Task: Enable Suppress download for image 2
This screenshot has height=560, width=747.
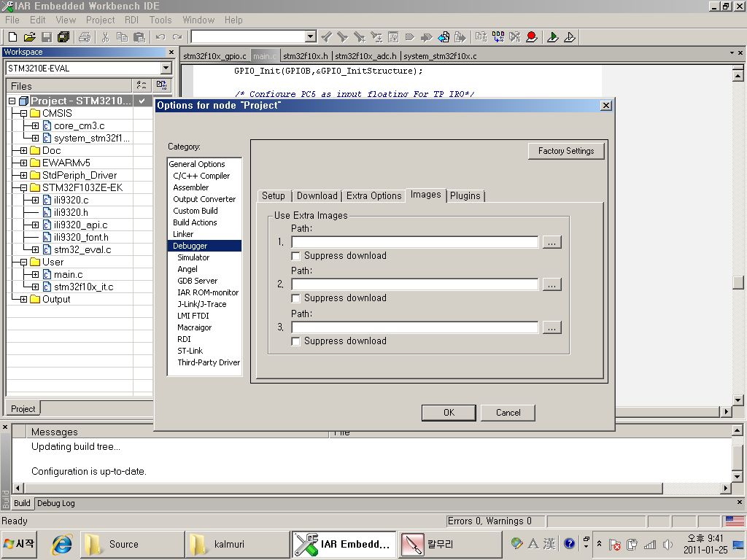Action: (295, 298)
